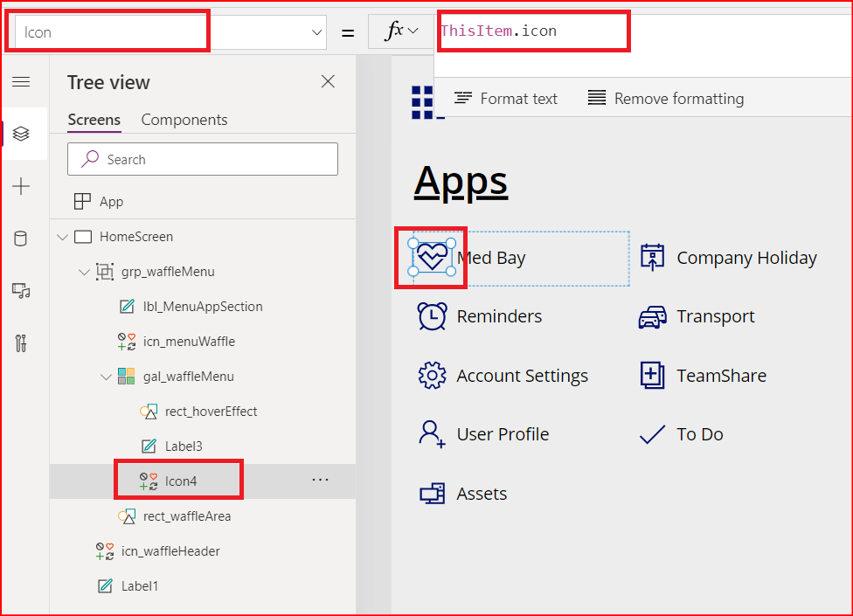Select the Reminders alarm clock icon
853x616 pixels.
click(432, 316)
